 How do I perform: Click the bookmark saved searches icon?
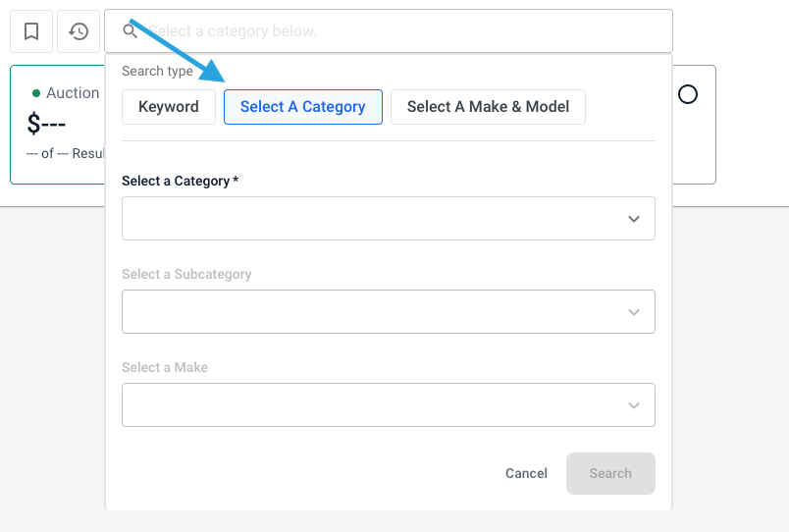pyautogui.click(x=31, y=31)
